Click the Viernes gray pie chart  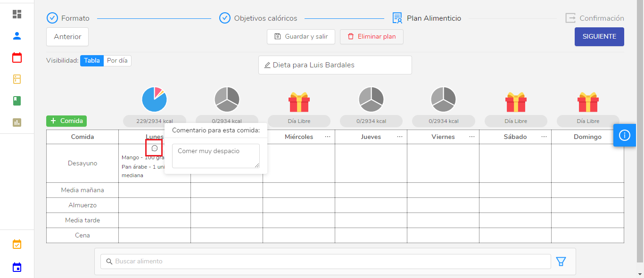(x=443, y=99)
